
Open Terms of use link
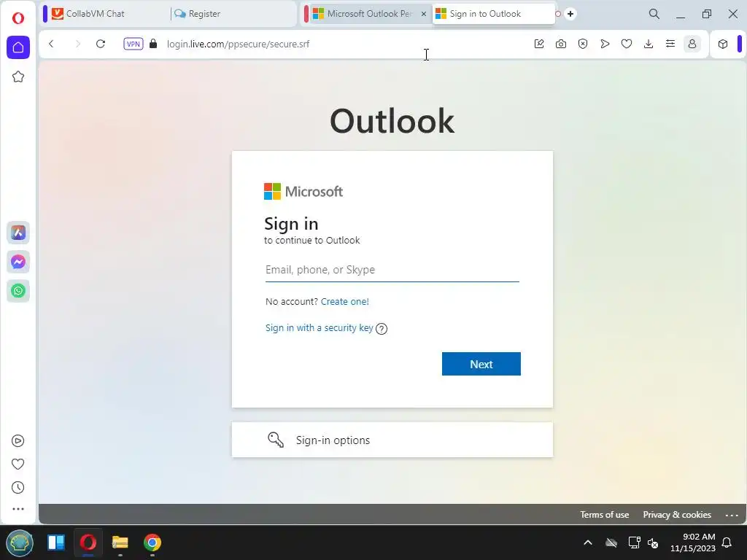click(604, 514)
